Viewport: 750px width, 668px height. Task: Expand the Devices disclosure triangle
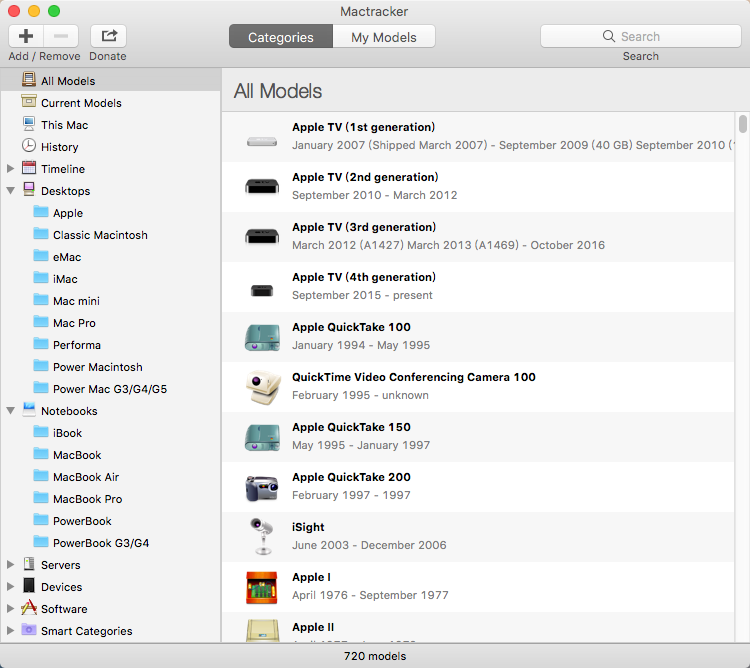[11, 586]
